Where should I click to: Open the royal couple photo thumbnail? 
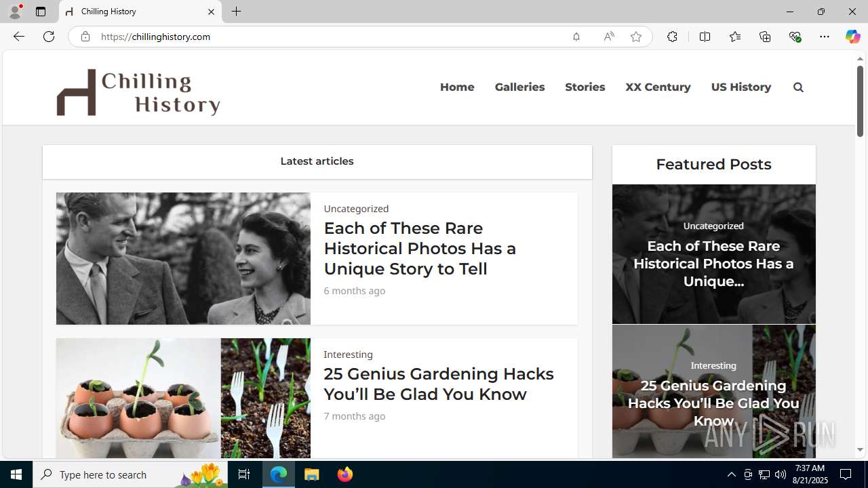183,258
